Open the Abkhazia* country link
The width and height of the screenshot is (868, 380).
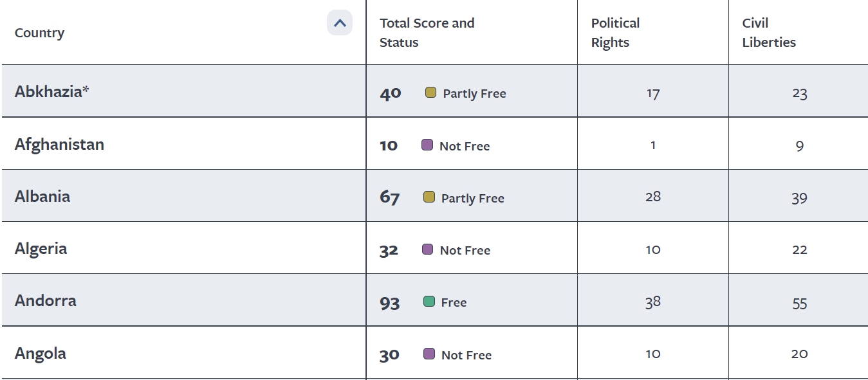coord(51,91)
